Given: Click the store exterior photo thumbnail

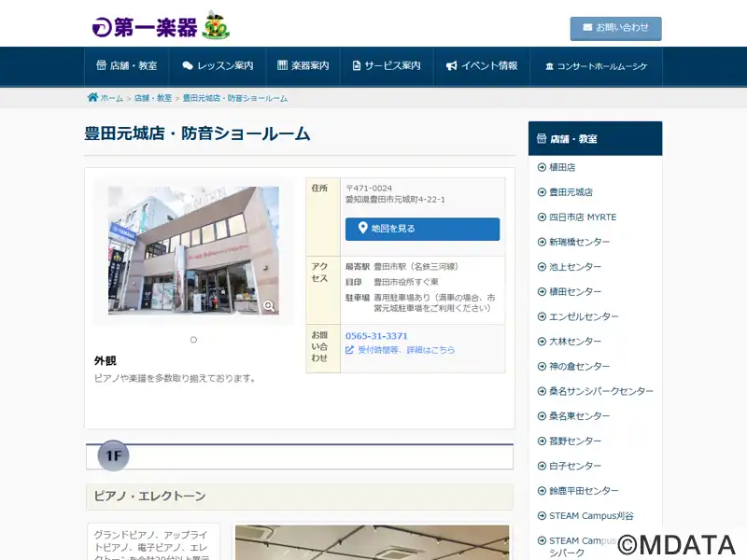Looking at the screenshot, I should coord(193,250).
